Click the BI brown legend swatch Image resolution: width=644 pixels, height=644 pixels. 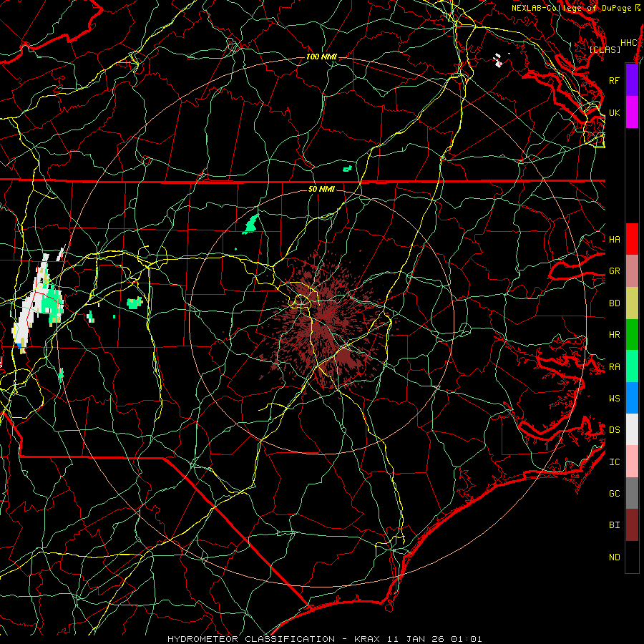pos(632,525)
